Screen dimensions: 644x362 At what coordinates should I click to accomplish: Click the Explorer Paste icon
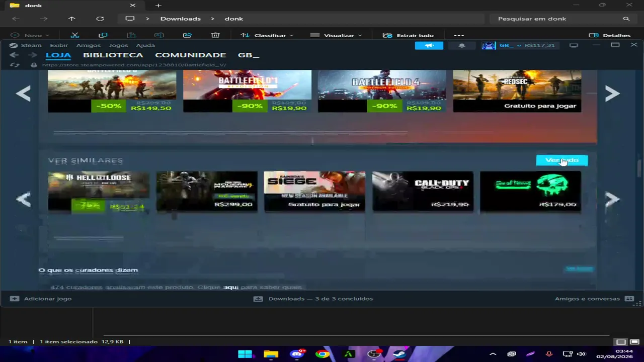coord(131,35)
